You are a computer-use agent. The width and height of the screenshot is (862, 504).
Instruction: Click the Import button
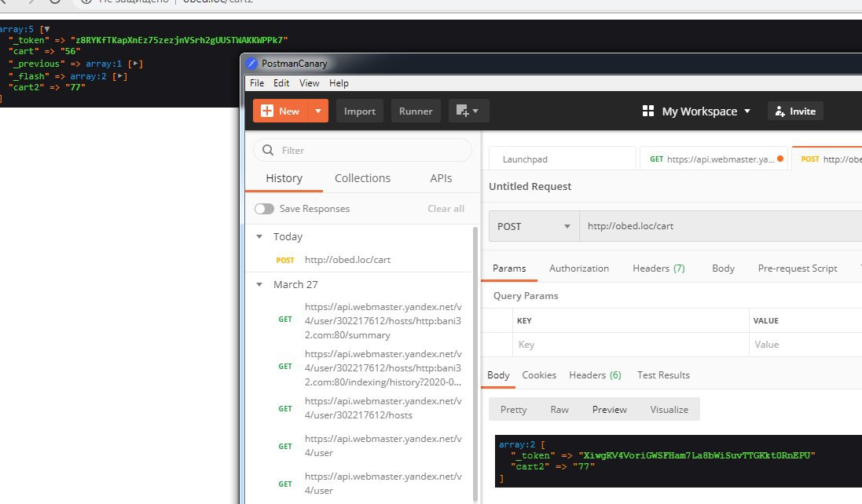[x=360, y=111]
